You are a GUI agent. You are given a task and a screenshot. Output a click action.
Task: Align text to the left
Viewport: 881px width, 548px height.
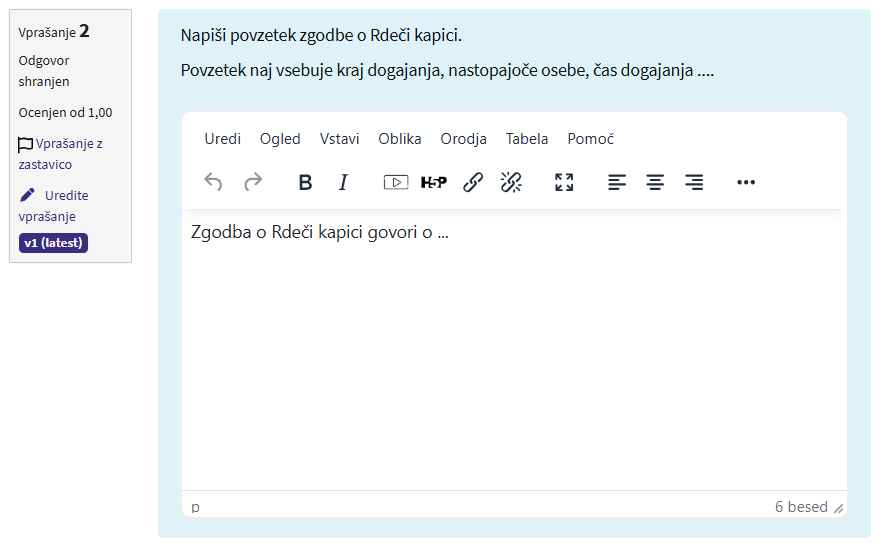point(617,182)
